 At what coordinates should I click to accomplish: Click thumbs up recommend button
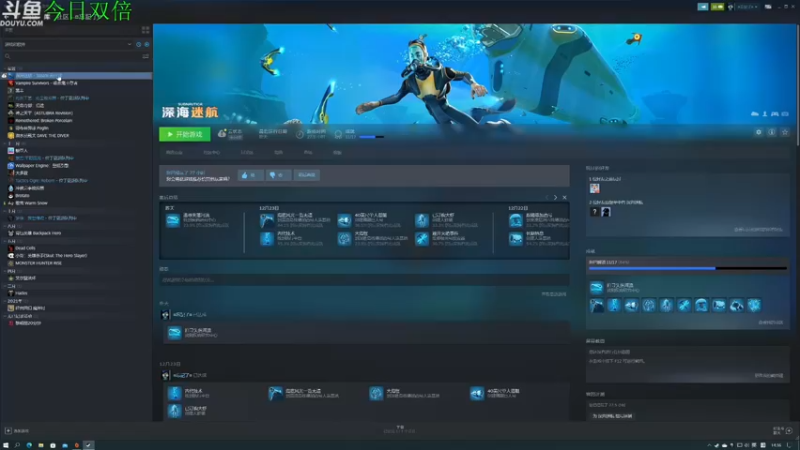pos(250,175)
